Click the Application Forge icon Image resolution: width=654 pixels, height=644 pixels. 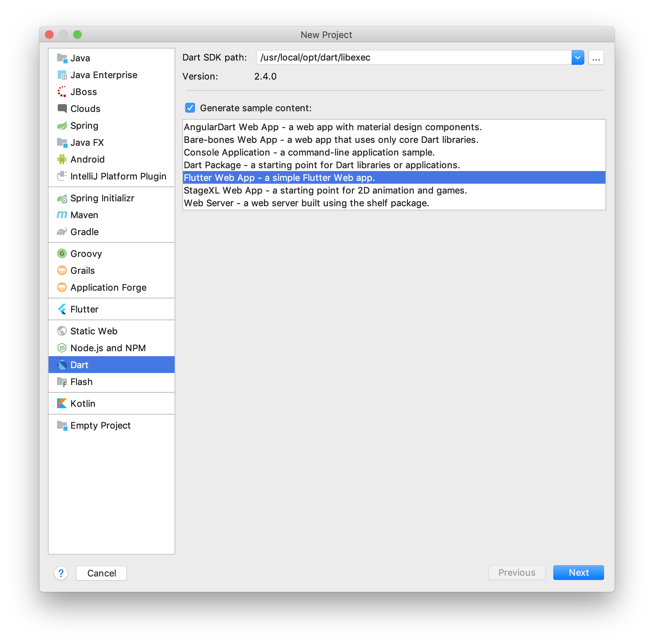pos(62,288)
